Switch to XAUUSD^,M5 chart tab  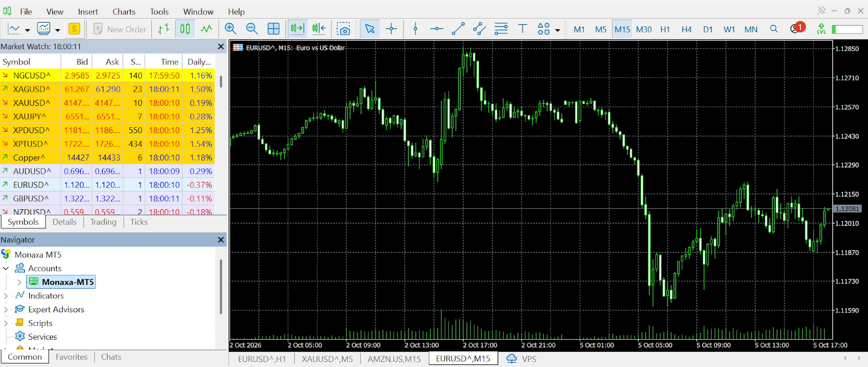click(327, 359)
